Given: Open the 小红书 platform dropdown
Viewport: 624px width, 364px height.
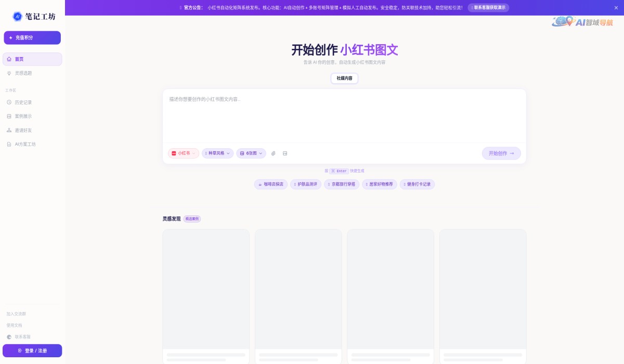Looking at the screenshot, I should (x=183, y=153).
